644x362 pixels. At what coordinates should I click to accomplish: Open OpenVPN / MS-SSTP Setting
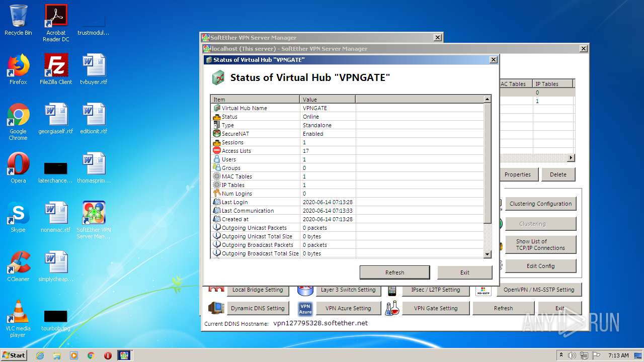pos(539,290)
